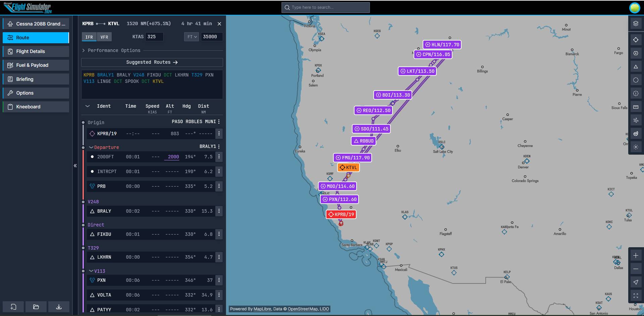Open altitude unit FT dropdown

(192, 37)
